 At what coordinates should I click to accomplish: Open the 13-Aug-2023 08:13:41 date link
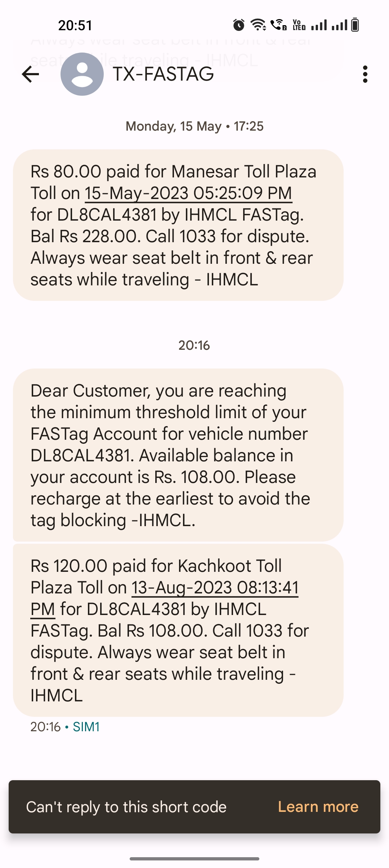tap(215, 588)
